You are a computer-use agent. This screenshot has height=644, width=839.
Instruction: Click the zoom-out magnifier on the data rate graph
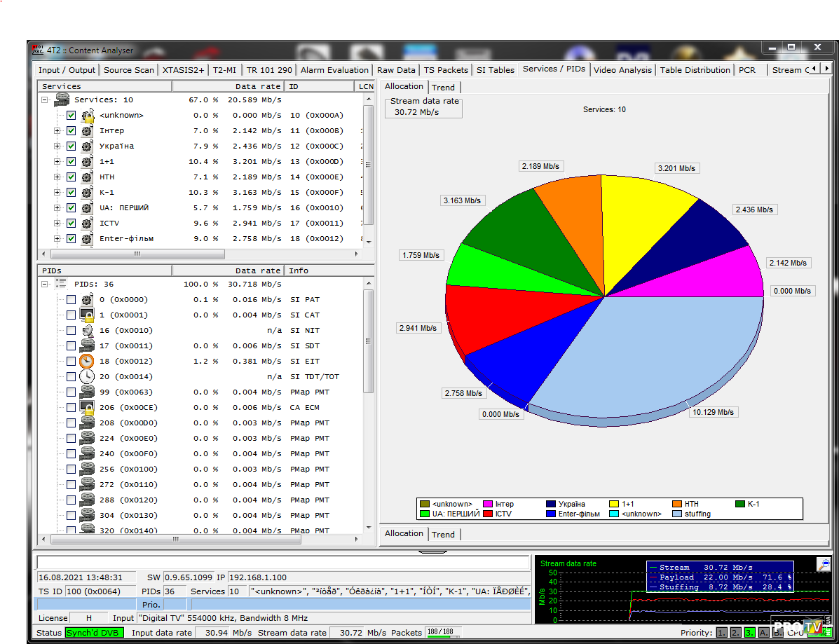[824, 565]
